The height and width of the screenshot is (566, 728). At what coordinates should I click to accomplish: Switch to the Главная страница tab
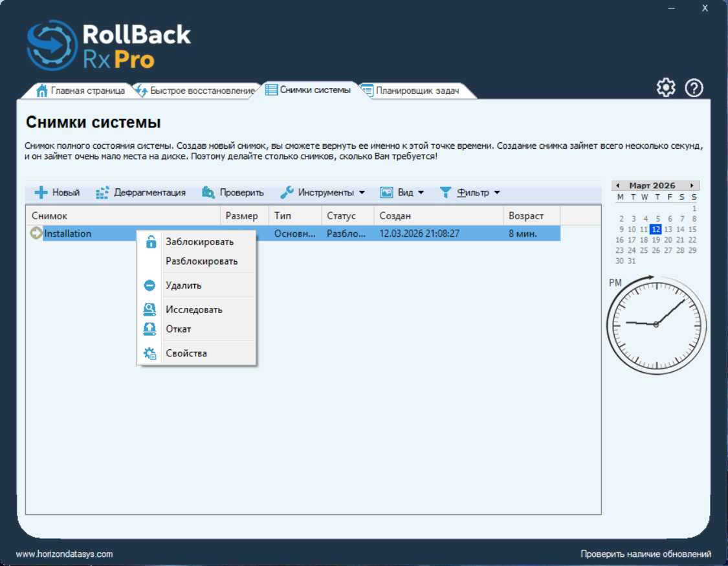click(x=81, y=91)
